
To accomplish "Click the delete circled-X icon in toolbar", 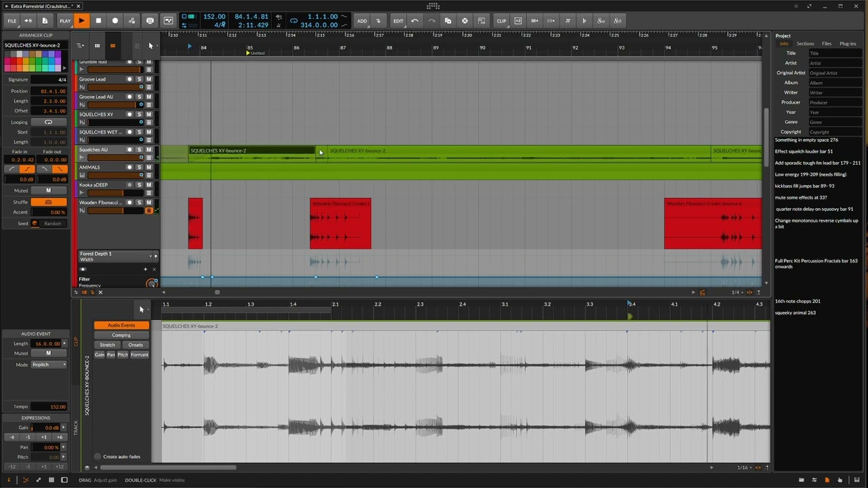I will (465, 21).
